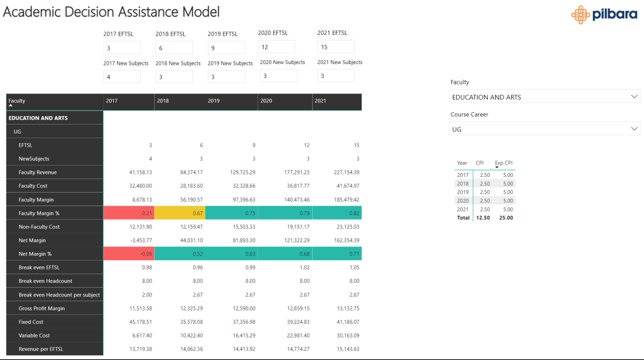Screen dimensions: 644x360
Task: Click the CPI column header
Action: click(x=480, y=163)
